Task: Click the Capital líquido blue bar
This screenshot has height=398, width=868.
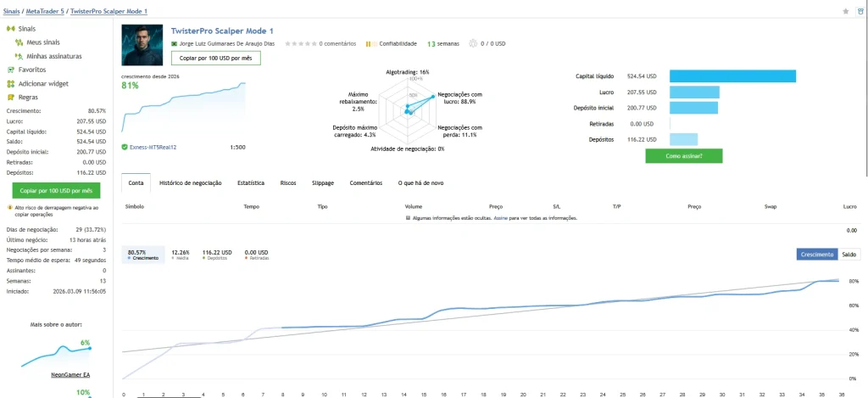Action: click(732, 76)
